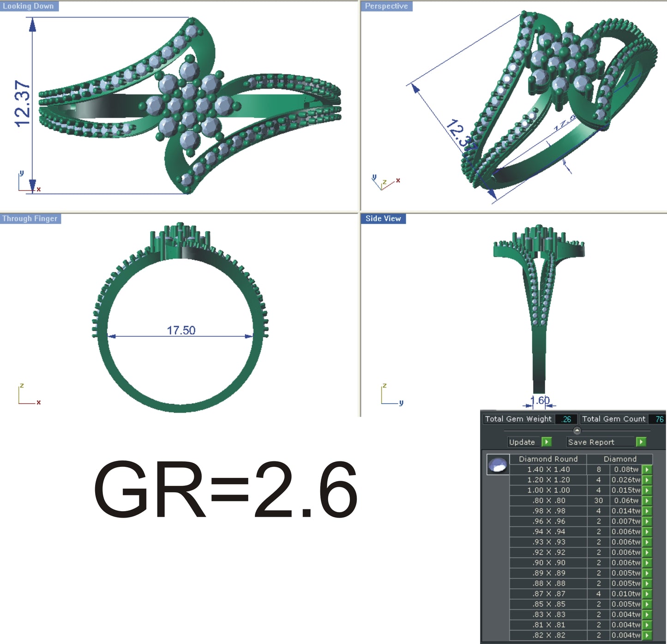Click the Update button
Viewport: 667px width, 644px height.
click(x=524, y=442)
